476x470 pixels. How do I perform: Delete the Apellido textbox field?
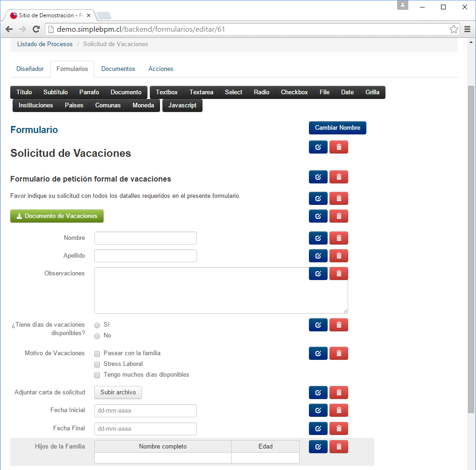pyautogui.click(x=339, y=256)
